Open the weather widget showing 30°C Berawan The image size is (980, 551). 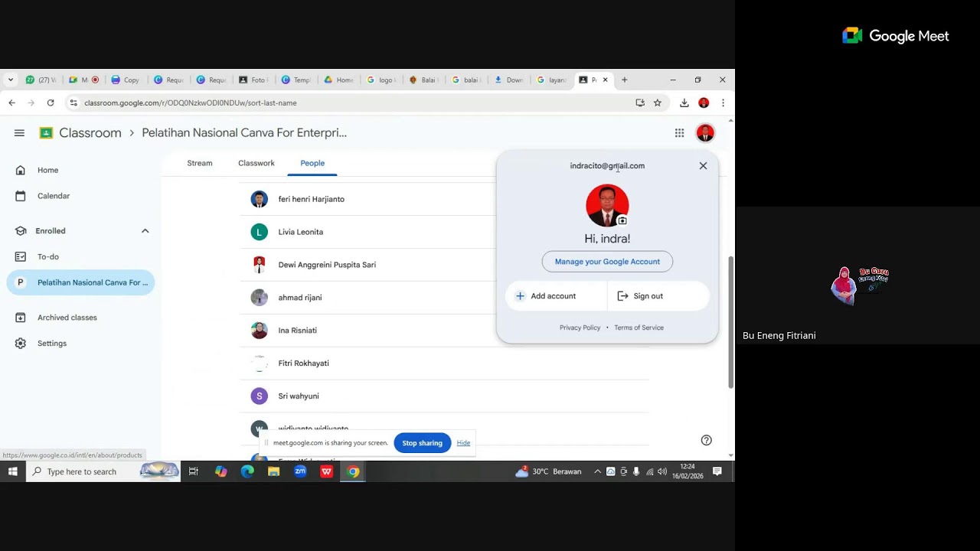click(548, 471)
